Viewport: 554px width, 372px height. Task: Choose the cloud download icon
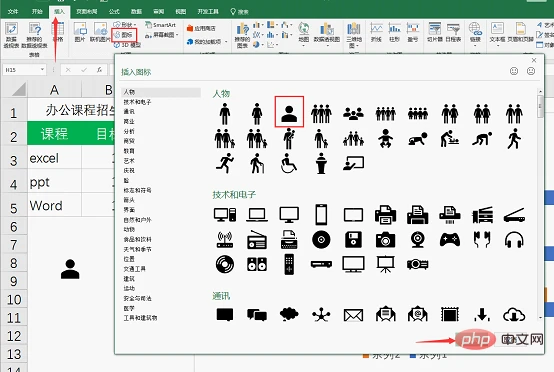[514, 314]
